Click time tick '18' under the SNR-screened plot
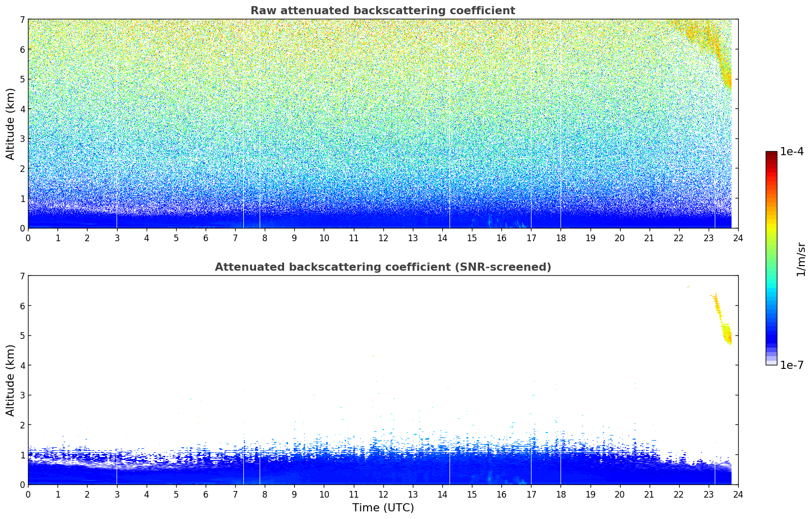Image resolution: width=812 pixels, height=519 pixels. click(x=561, y=494)
